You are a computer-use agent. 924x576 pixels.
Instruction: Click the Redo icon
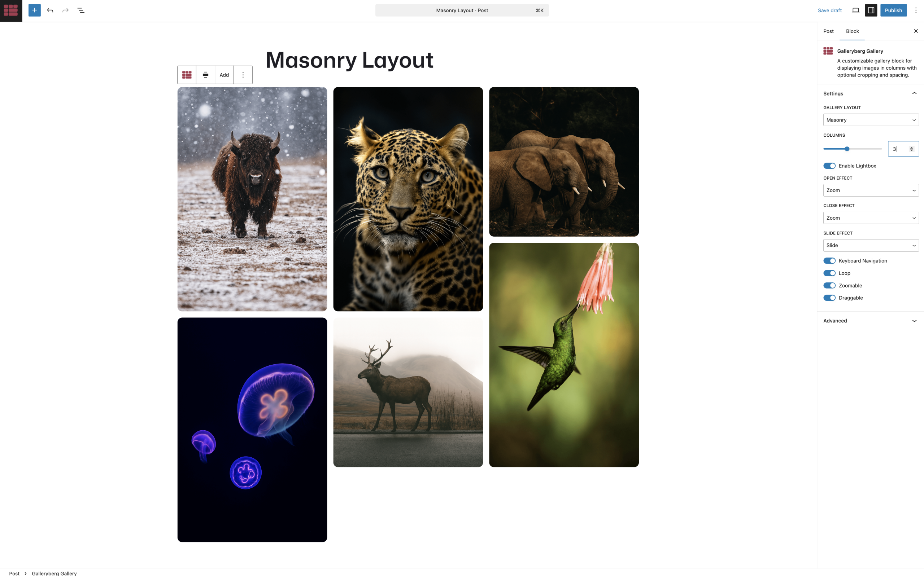[x=65, y=10]
